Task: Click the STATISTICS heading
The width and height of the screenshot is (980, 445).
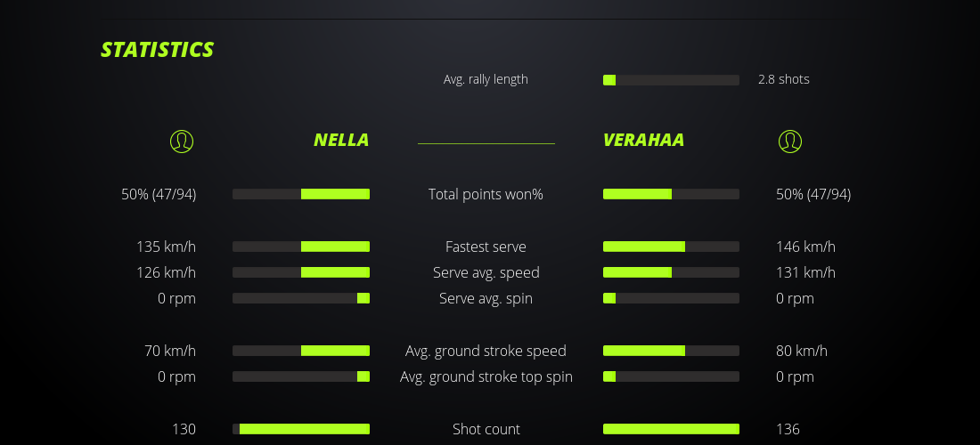Action: (157, 50)
